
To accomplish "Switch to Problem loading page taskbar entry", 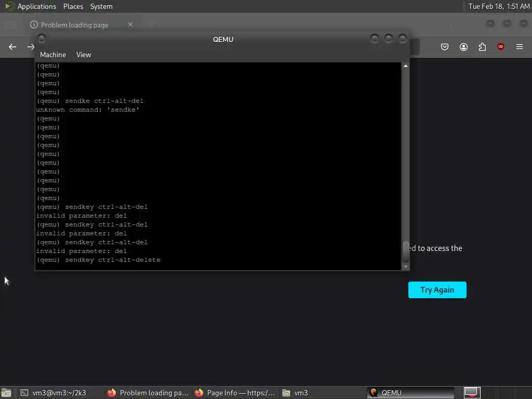I will coord(148,393).
